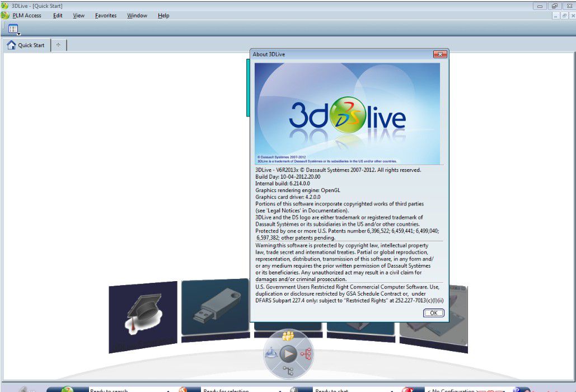Open the Window menu
This screenshot has width=576, height=392.
137,16
